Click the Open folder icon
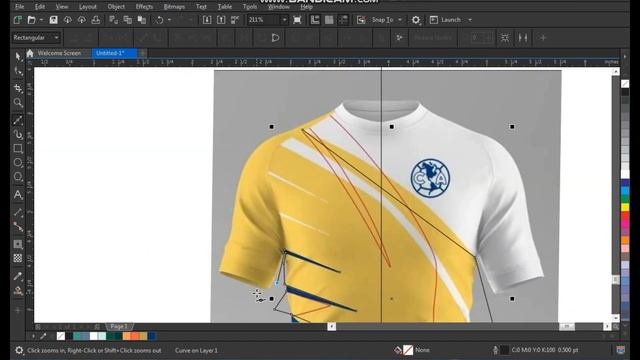 point(31,20)
